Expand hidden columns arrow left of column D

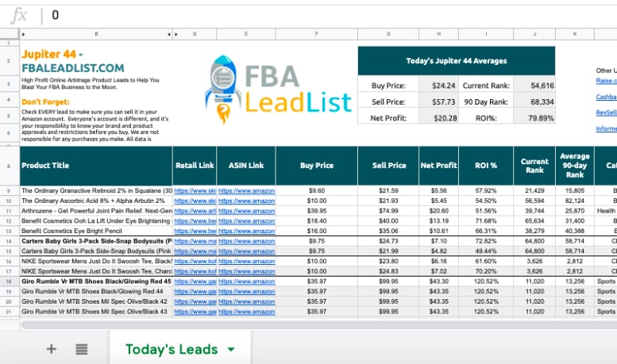(x=175, y=35)
